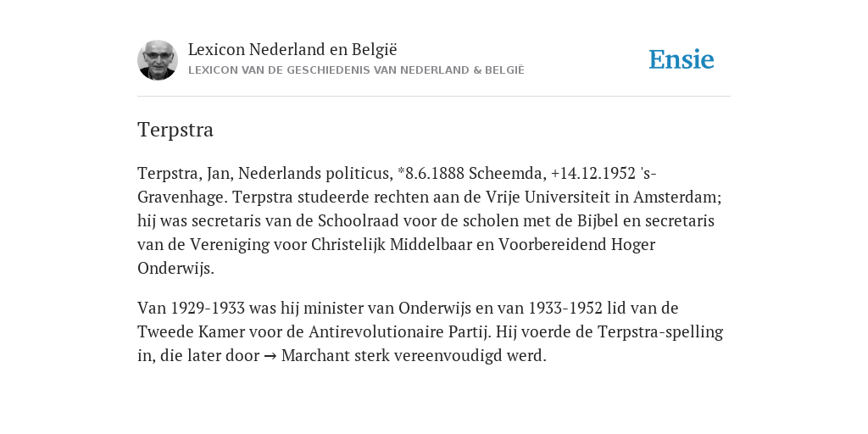
Task: Click the horizontal divider below the header
Action: (x=434, y=97)
